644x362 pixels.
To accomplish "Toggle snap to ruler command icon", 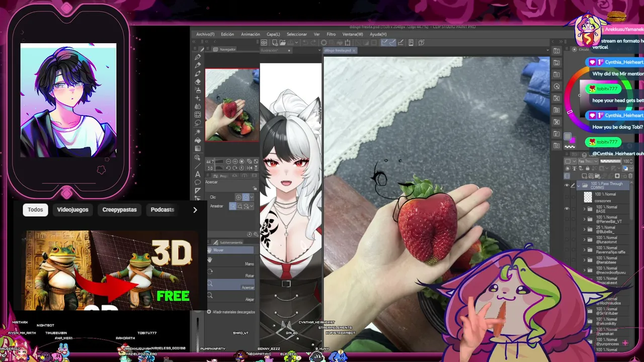I will (x=385, y=43).
